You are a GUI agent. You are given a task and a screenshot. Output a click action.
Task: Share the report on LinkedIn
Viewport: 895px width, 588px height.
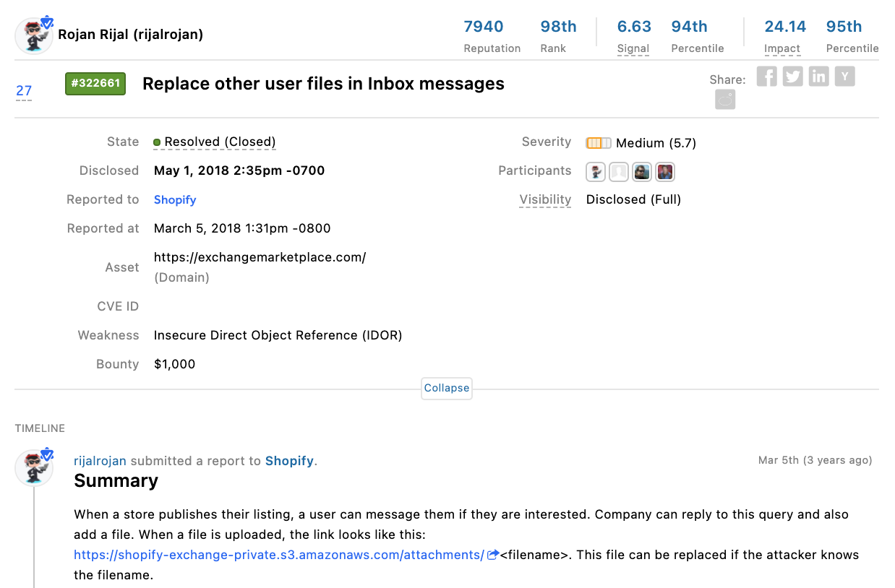(818, 76)
